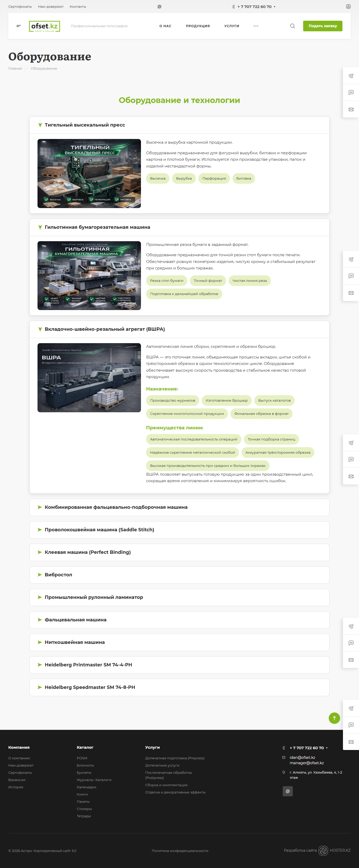
Task: Click the Выпуск каталогов tag
Action: [x=274, y=400]
